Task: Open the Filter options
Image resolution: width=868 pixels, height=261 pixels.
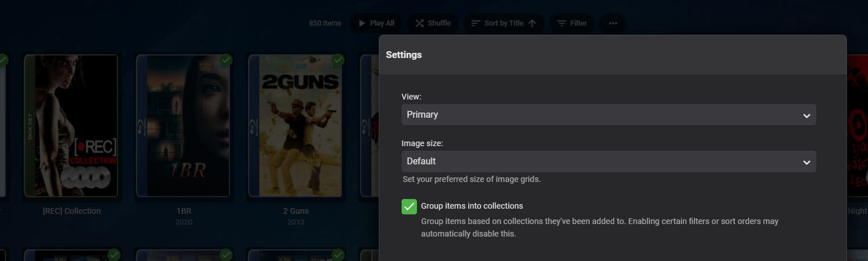Action: click(x=572, y=23)
